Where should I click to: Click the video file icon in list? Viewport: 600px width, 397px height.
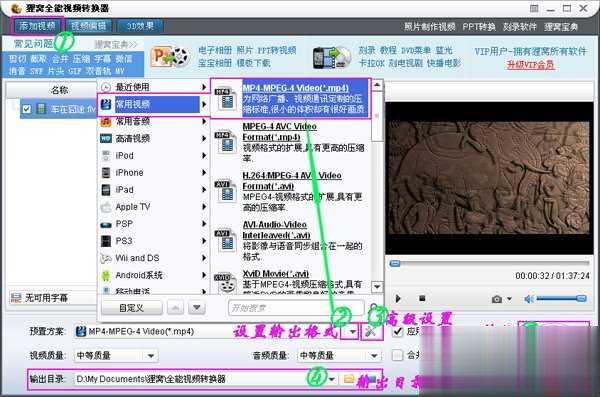click(41, 109)
